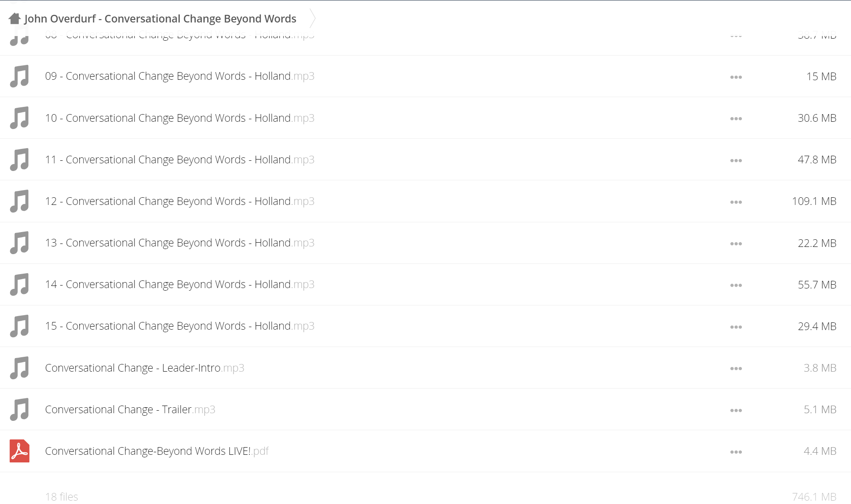Open more options menu for file 12
Viewport: 851px width, 504px height.
coord(736,202)
